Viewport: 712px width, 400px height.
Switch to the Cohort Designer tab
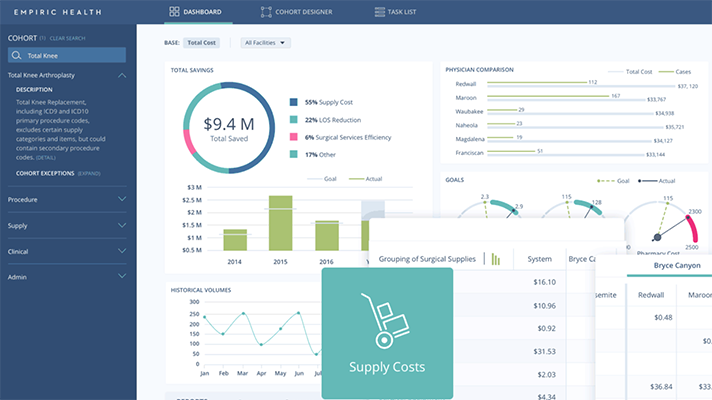click(x=302, y=13)
